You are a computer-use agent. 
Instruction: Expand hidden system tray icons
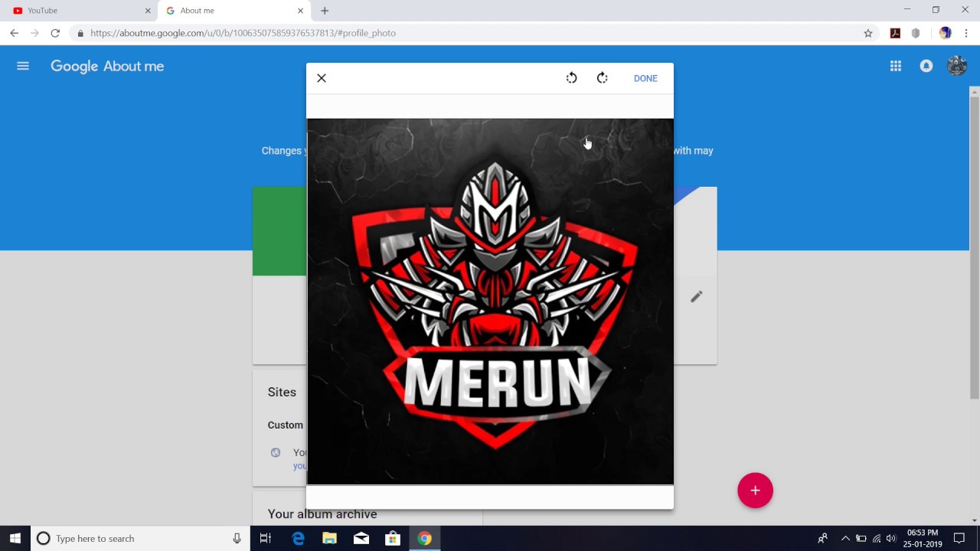point(845,538)
